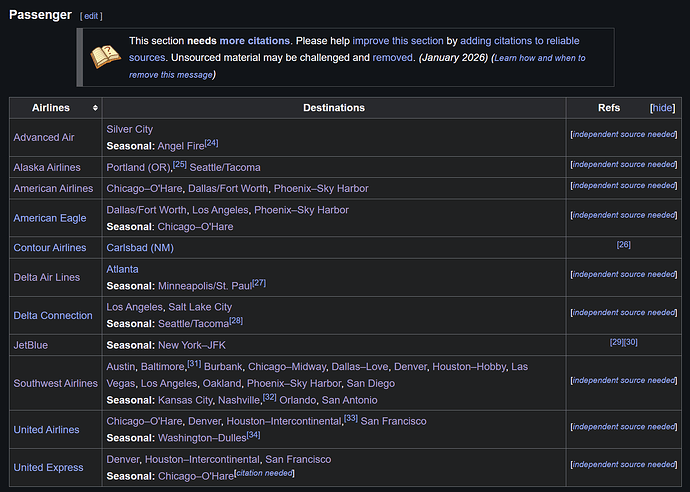Click New York–JFK destination link
Image resolution: width=690 pixels, height=492 pixels.
192,345
